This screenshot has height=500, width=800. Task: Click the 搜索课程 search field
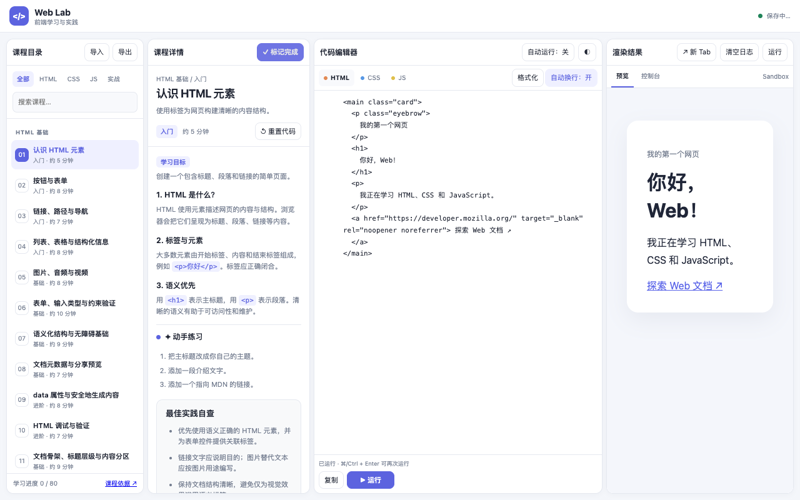tap(75, 102)
